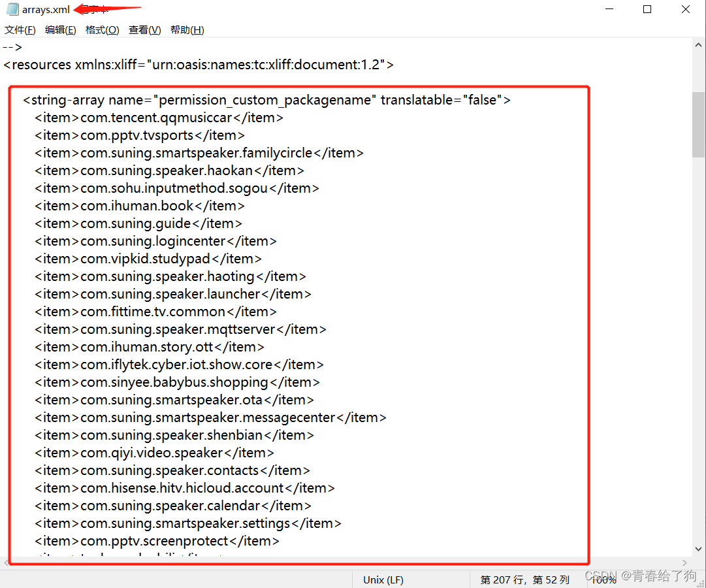Click the com.suning.speaker.calendar item line
The height and width of the screenshot is (588, 706).
173,505
